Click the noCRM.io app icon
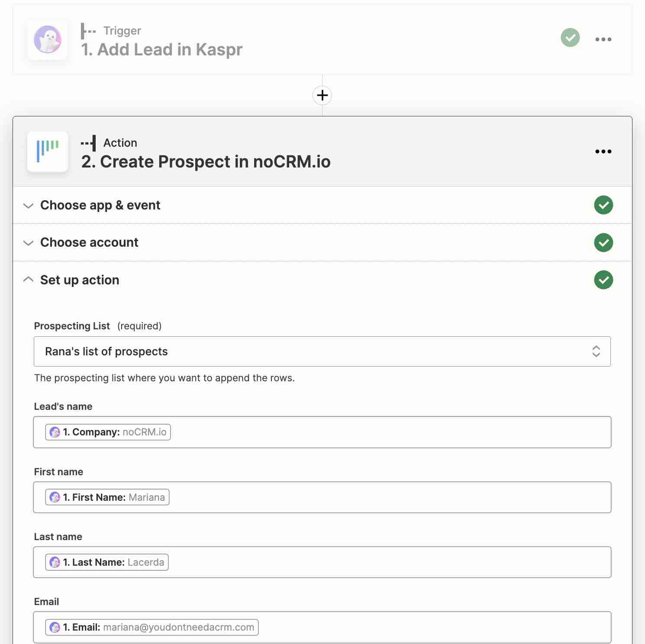Image resolution: width=645 pixels, height=644 pixels. pyautogui.click(x=48, y=152)
